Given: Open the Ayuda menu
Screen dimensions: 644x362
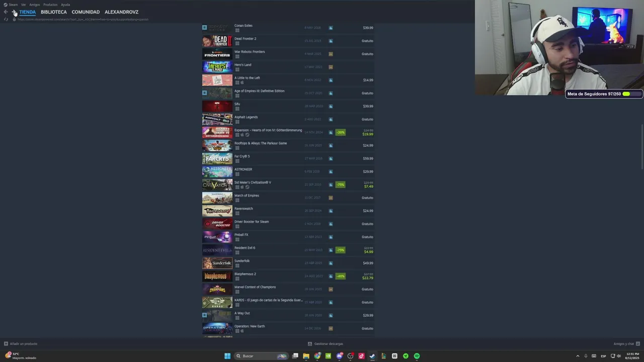Looking at the screenshot, I should coord(65,5).
